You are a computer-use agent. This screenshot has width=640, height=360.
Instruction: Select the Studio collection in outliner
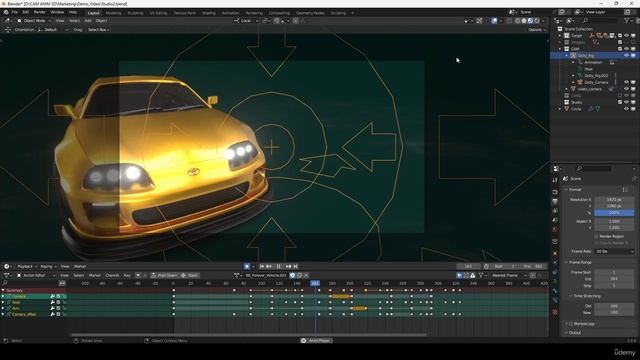(576, 102)
